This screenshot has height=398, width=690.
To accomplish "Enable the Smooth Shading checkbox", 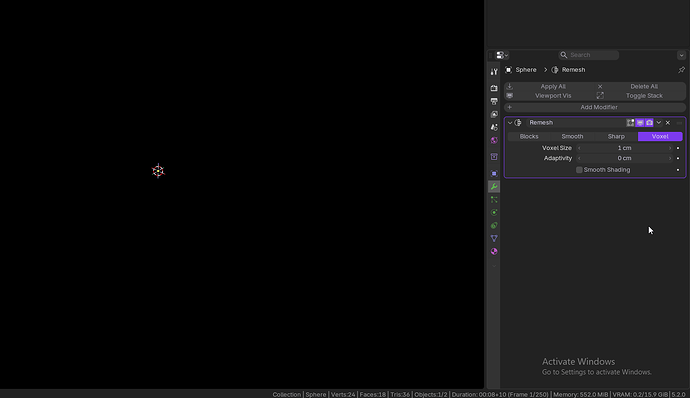I will pos(579,170).
